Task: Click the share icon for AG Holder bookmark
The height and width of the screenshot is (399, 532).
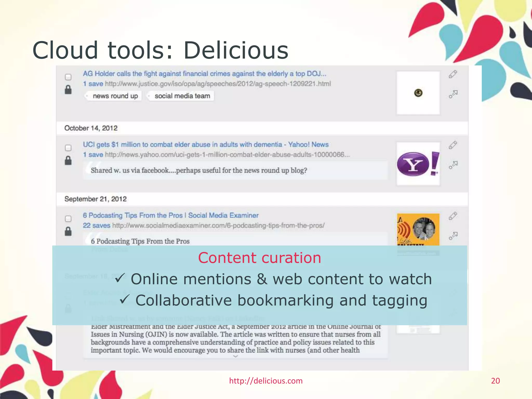Action: tap(453, 94)
